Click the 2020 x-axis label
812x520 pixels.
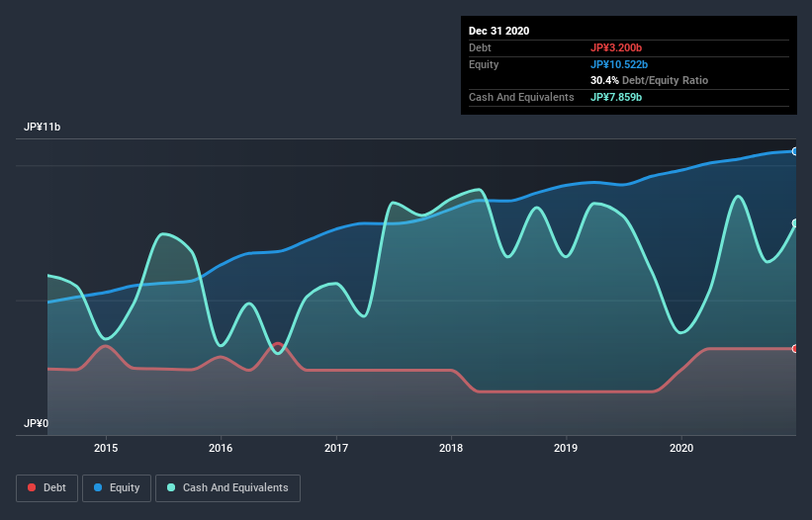[681, 448]
